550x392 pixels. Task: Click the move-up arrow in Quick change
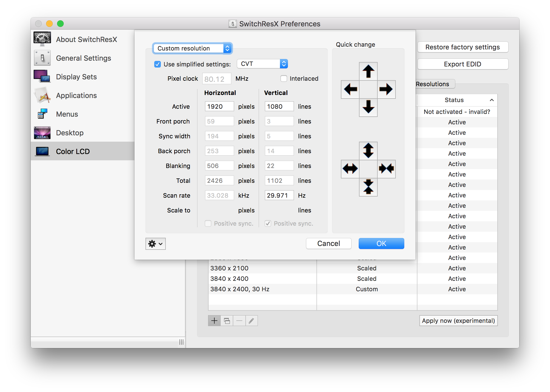(368, 71)
